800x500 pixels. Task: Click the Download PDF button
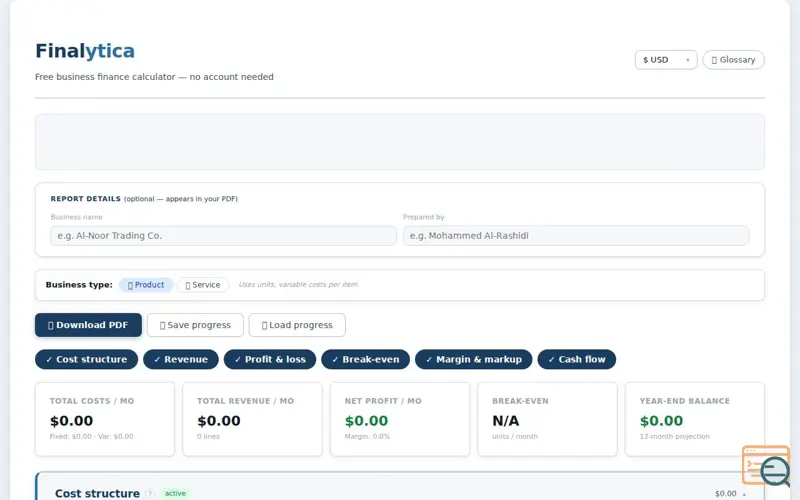pyautogui.click(x=88, y=325)
